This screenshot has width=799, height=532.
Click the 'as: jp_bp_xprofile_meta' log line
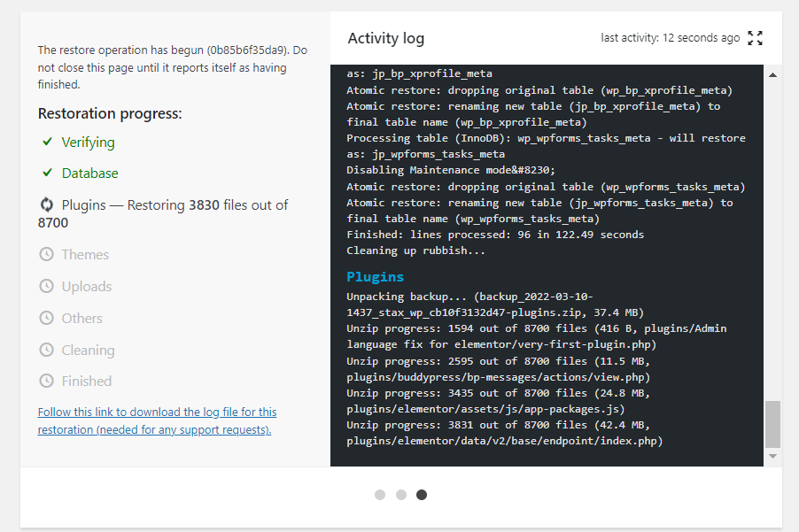click(x=419, y=73)
